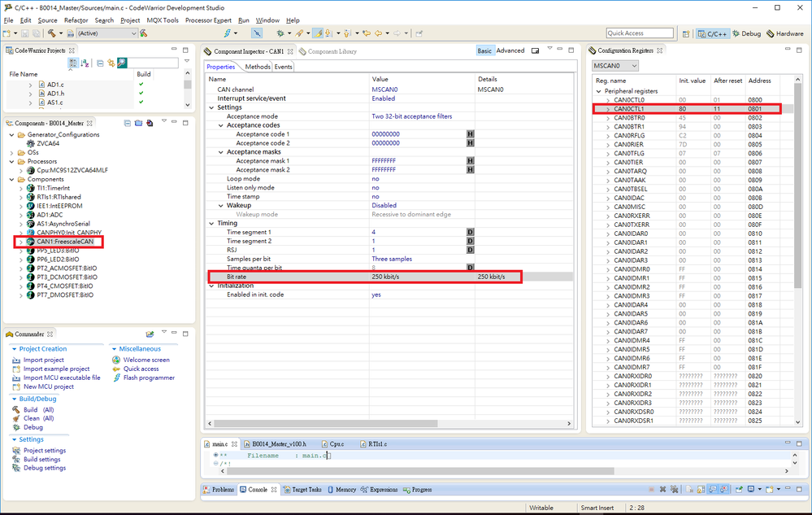
Task: Click Welcome screen icon in Commander
Action: (x=116, y=360)
